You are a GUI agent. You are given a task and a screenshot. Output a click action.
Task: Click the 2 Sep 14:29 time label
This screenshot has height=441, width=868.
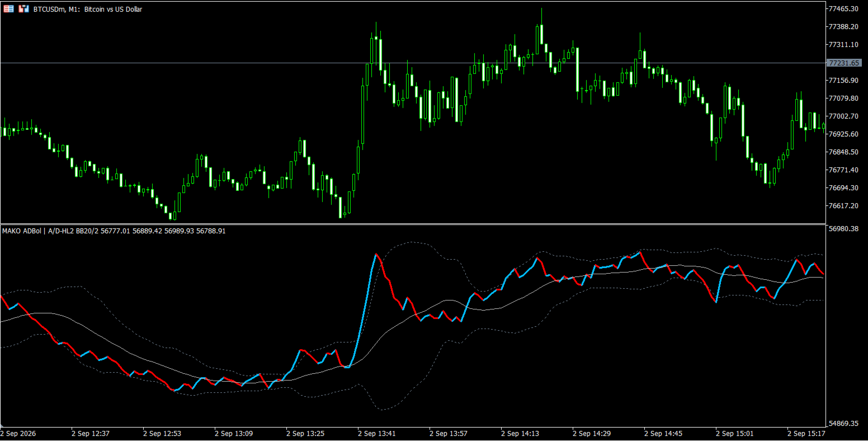coord(592,433)
